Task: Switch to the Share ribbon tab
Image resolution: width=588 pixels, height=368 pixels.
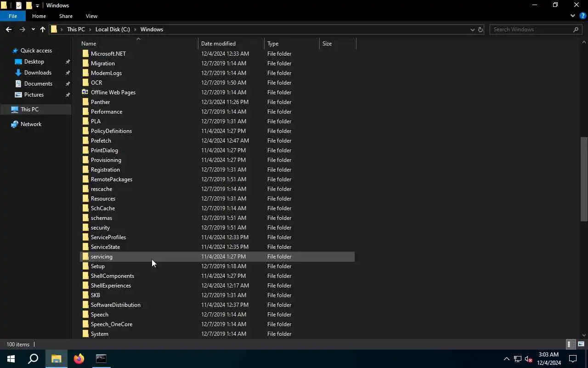Action: click(x=66, y=16)
